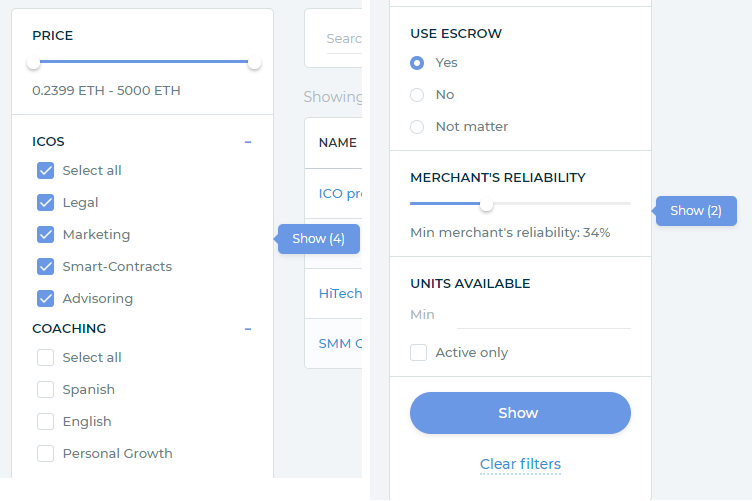Enable the Spanish coaching filter
Screen dimensions: 752x501
[45, 390]
